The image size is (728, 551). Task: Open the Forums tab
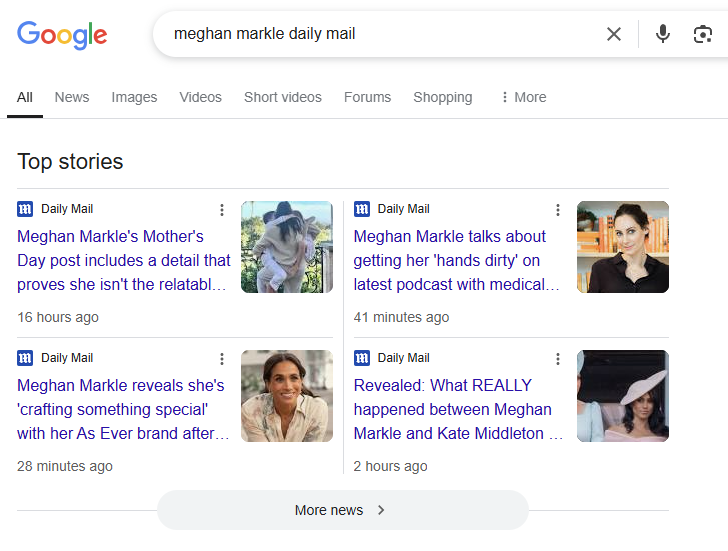(367, 97)
